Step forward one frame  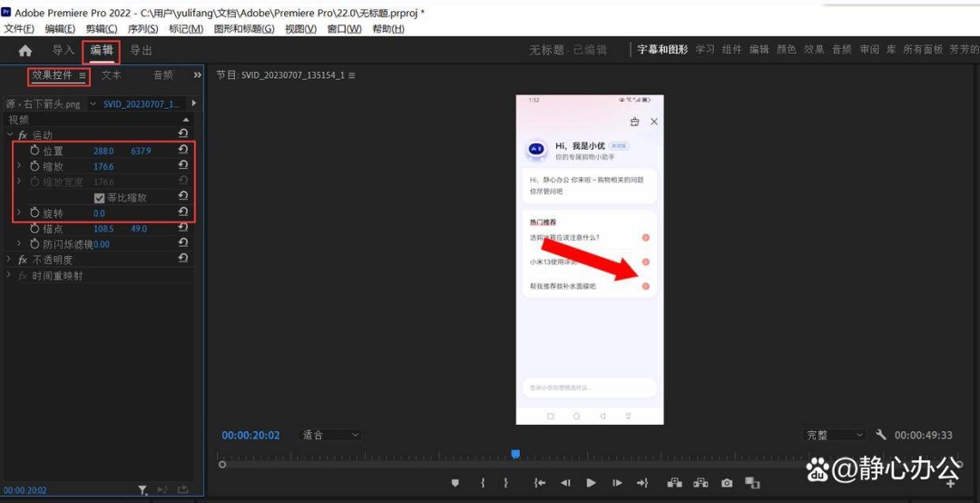pyautogui.click(x=617, y=483)
